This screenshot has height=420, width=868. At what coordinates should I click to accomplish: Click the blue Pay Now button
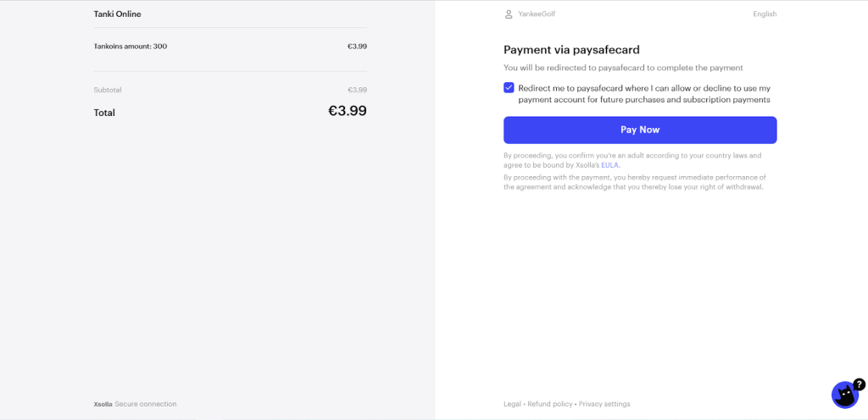(x=640, y=130)
